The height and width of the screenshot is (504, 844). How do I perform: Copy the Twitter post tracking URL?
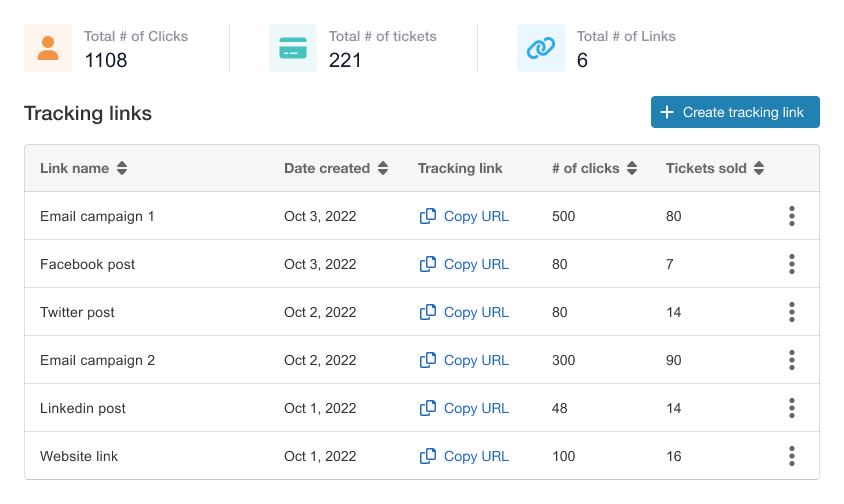(x=464, y=312)
